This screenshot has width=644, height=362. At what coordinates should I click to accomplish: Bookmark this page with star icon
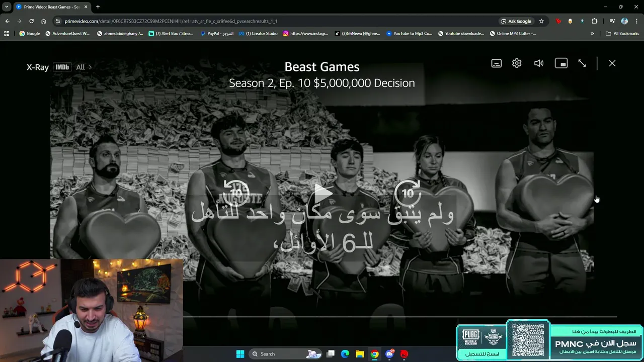coord(541,21)
